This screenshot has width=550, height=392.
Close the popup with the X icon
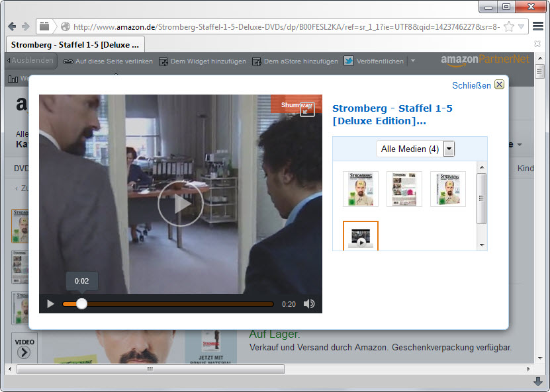[x=499, y=85]
